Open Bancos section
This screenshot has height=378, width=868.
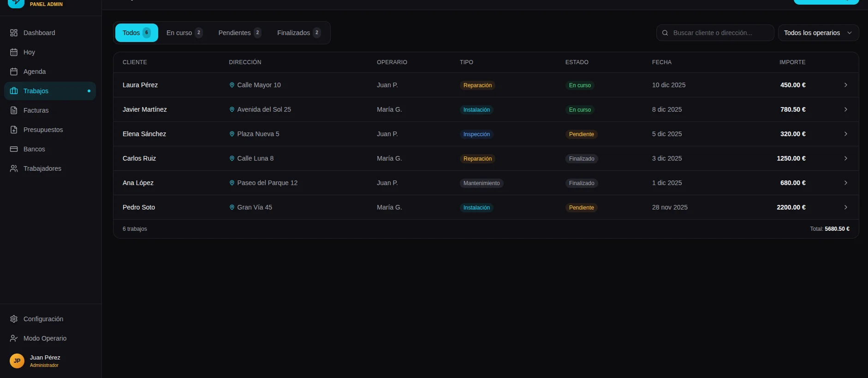[x=50, y=149]
